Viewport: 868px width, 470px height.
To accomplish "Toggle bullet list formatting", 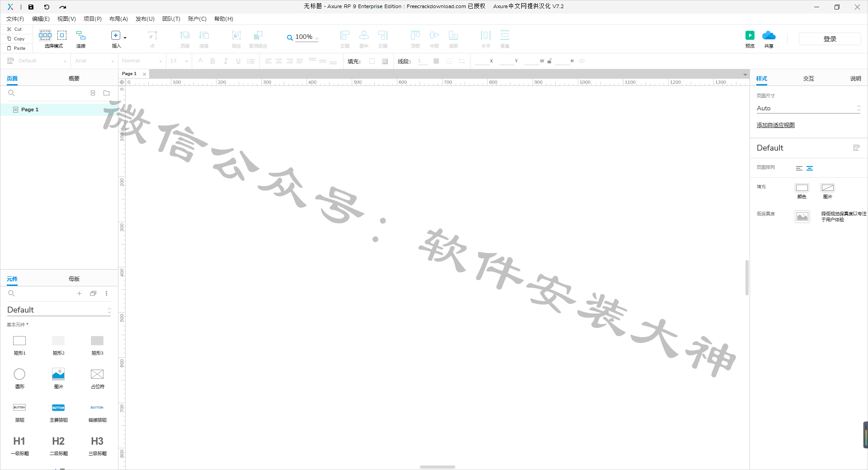I will (251, 61).
